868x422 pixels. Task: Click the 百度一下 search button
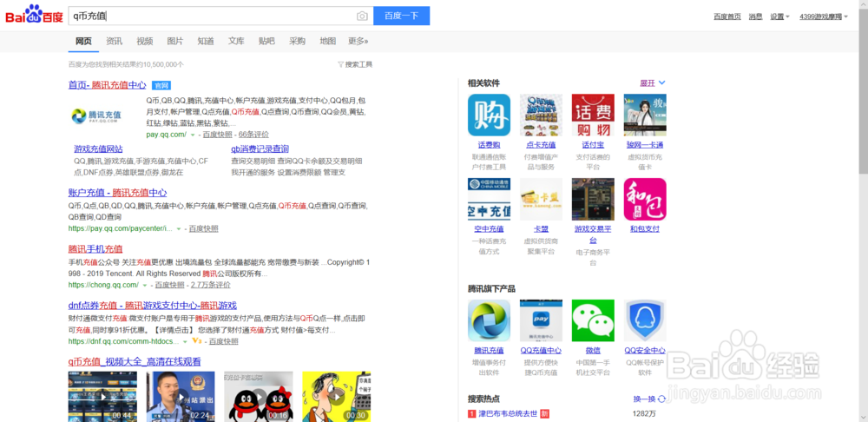pos(401,16)
